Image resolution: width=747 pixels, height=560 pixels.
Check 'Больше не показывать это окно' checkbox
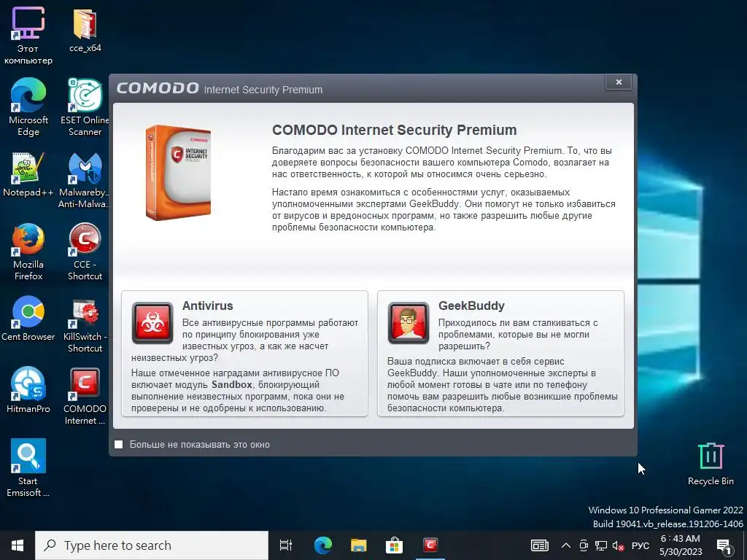(x=119, y=444)
